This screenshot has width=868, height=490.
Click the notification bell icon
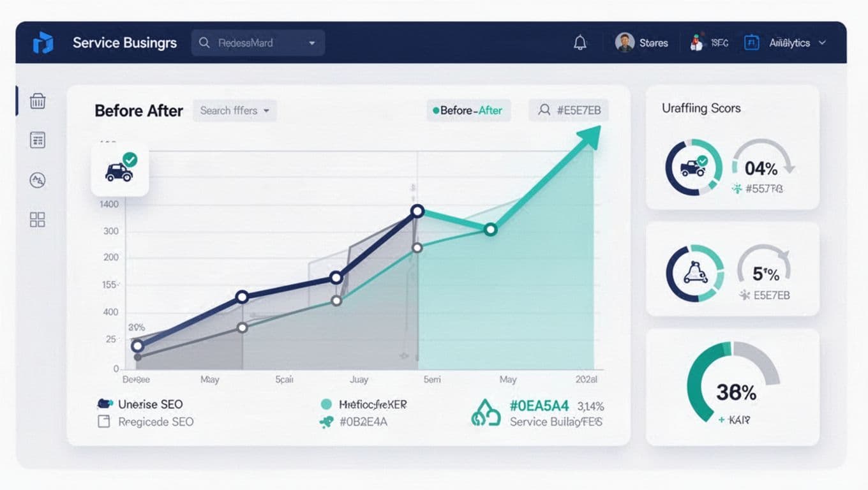(x=579, y=42)
